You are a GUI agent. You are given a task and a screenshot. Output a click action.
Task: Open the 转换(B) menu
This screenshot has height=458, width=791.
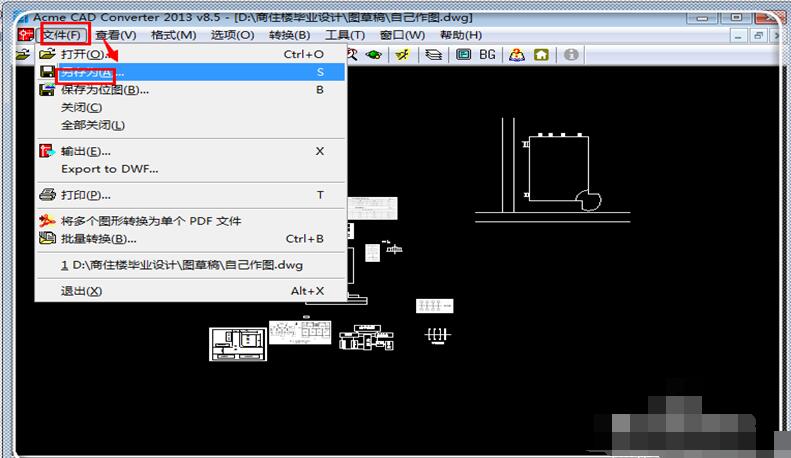tap(290, 35)
